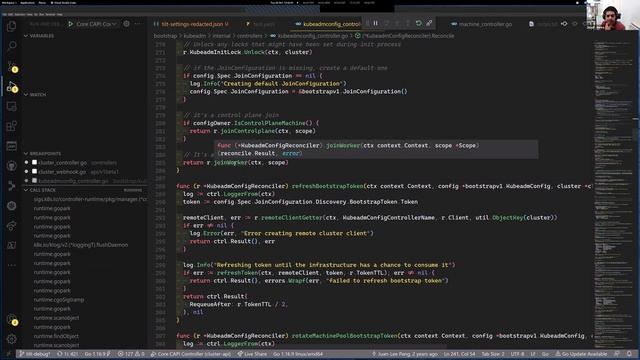The height and width of the screenshot is (360, 640).
Task: Switch to tilt-settings-redacted.json tab
Action: tap(191, 24)
